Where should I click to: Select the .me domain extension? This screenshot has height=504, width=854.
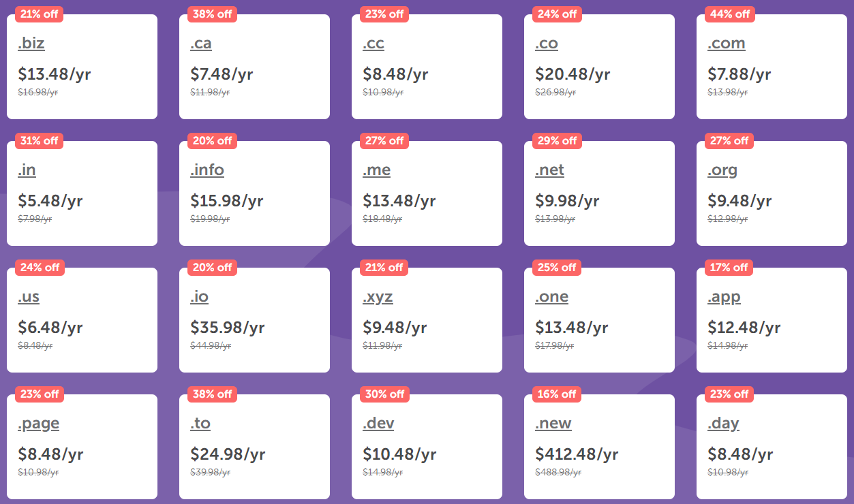pyautogui.click(x=377, y=170)
